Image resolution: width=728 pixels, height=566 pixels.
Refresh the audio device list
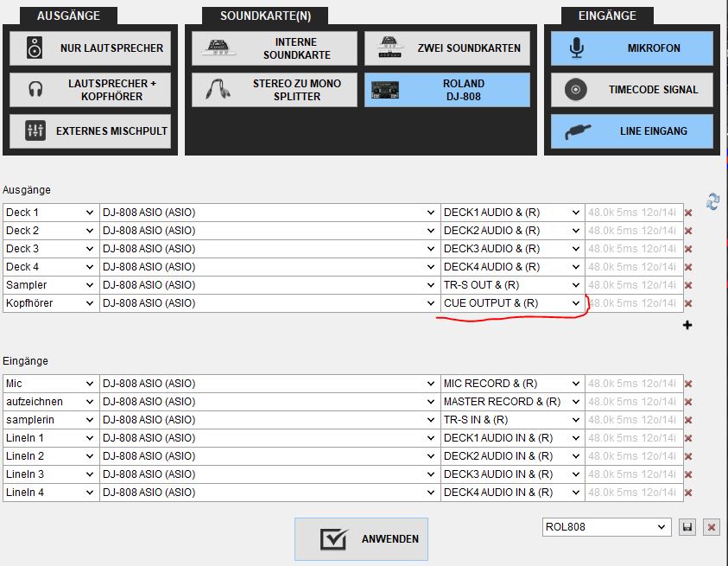coord(712,201)
